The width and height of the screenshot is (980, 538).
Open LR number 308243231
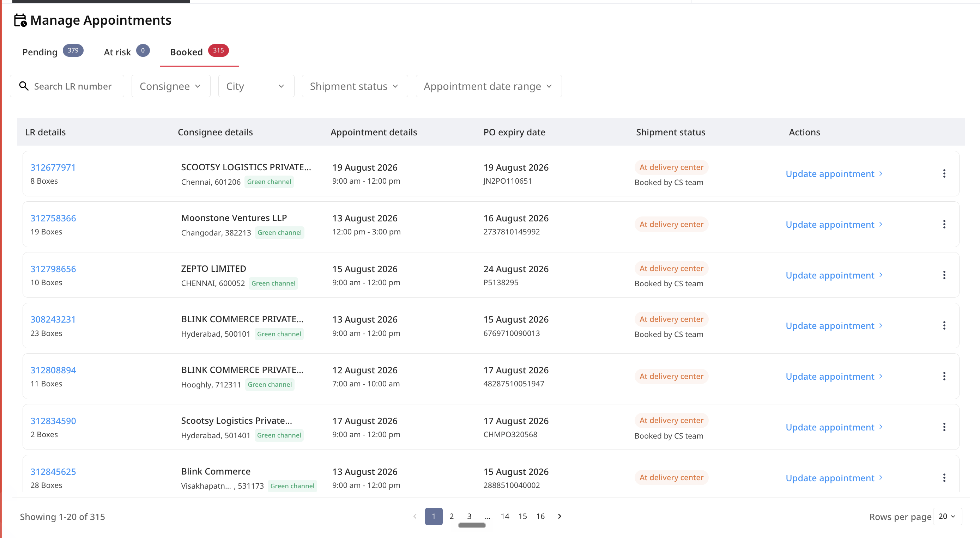(x=53, y=319)
